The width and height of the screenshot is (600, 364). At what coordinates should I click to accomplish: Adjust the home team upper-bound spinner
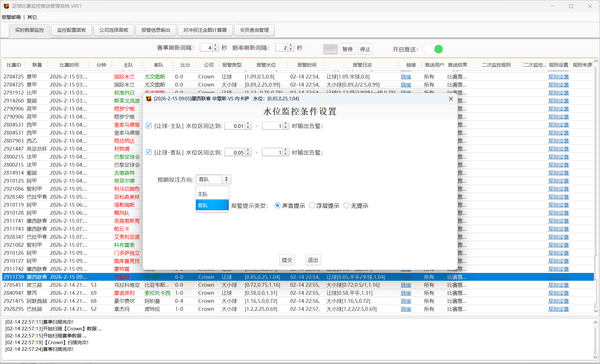286,126
